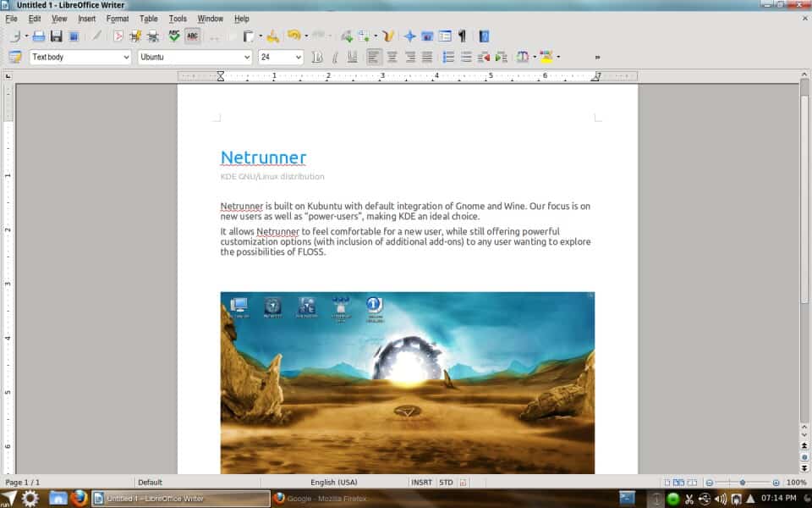Open the View menu
The image size is (812, 508).
tap(59, 19)
